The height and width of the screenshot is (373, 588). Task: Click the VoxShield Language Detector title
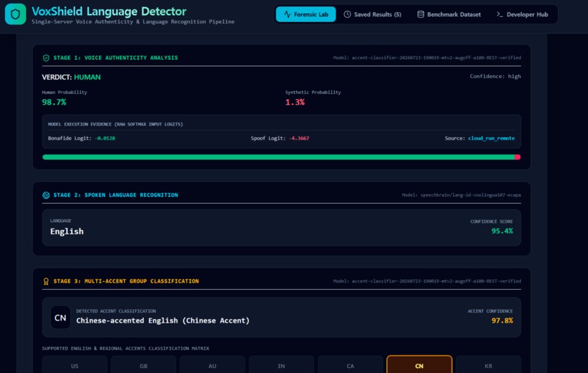pos(109,11)
